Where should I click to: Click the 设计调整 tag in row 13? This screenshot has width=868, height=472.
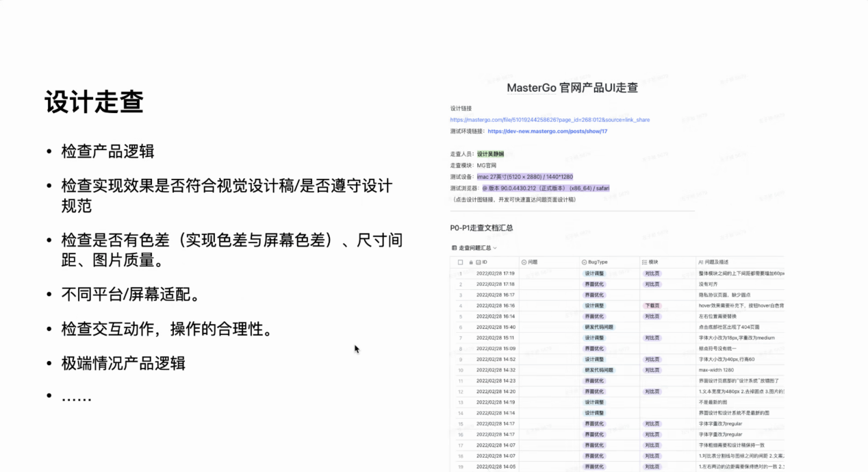(x=594, y=402)
